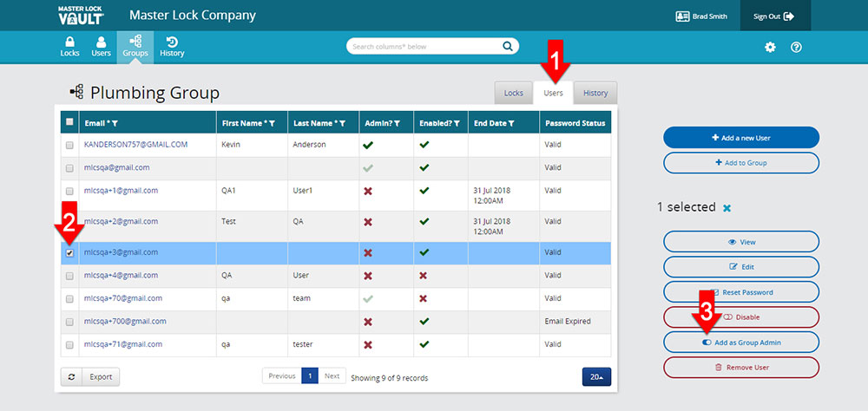Uncheck the mlcsqa+3@gmail.com row checkbox
868x411 pixels.
(69, 253)
